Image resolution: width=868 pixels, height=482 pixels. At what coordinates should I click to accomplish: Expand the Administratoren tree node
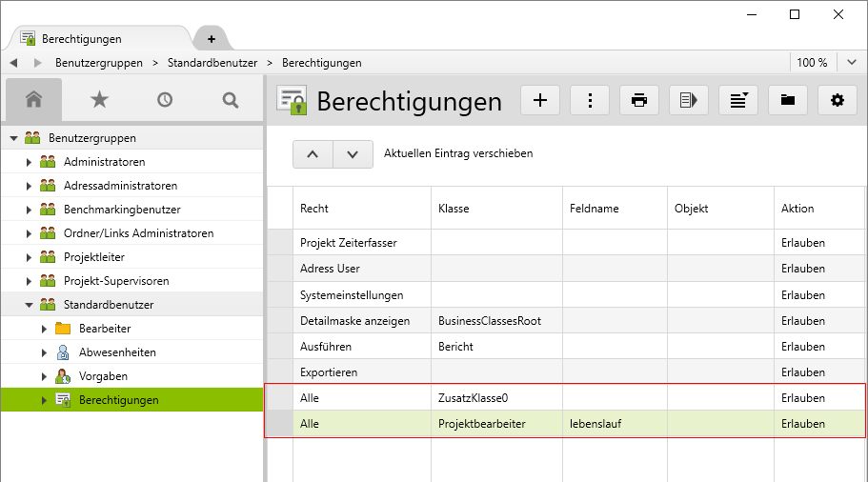coord(29,162)
